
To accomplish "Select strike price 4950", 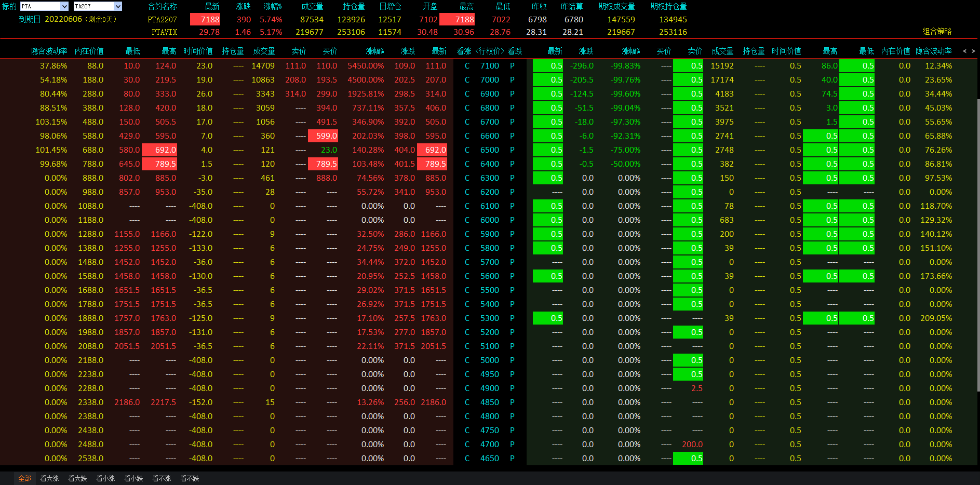I will pyautogui.click(x=489, y=374).
